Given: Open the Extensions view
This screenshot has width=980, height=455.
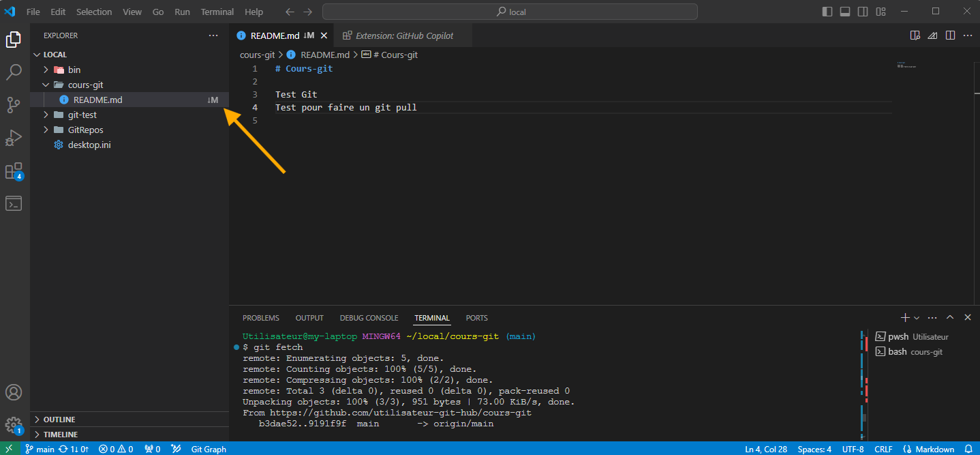Looking at the screenshot, I should [x=14, y=171].
